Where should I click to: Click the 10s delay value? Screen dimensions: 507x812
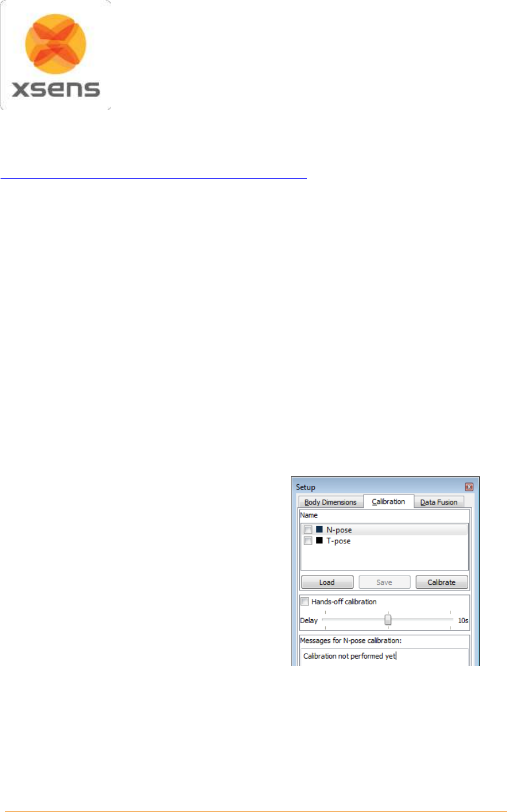tap(463, 620)
